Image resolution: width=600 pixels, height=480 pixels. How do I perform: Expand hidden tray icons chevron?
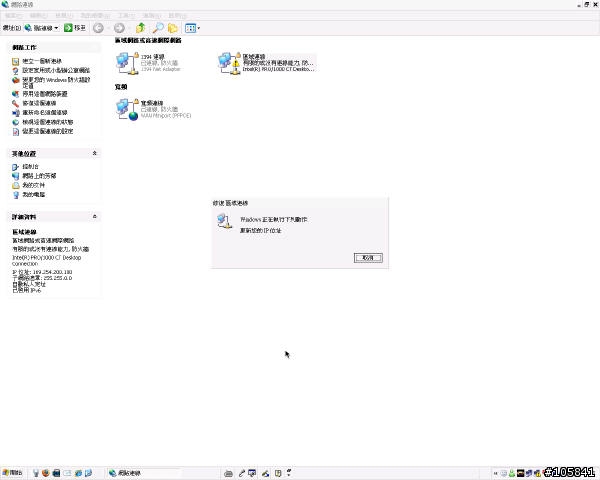pyautogui.click(x=496, y=473)
